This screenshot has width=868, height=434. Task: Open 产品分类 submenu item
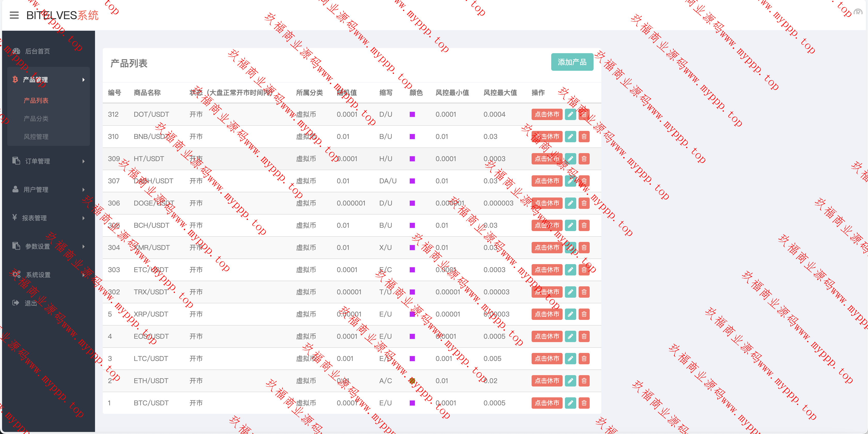click(36, 119)
